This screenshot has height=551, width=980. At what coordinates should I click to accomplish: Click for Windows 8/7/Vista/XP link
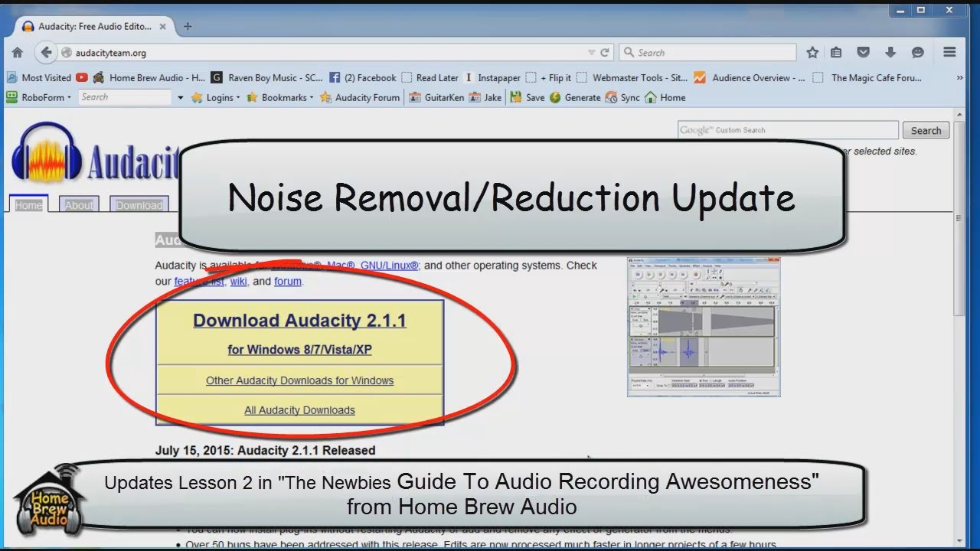[299, 350]
